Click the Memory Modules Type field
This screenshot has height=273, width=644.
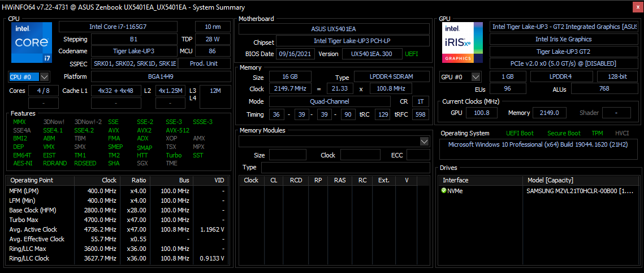click(345, 168)
